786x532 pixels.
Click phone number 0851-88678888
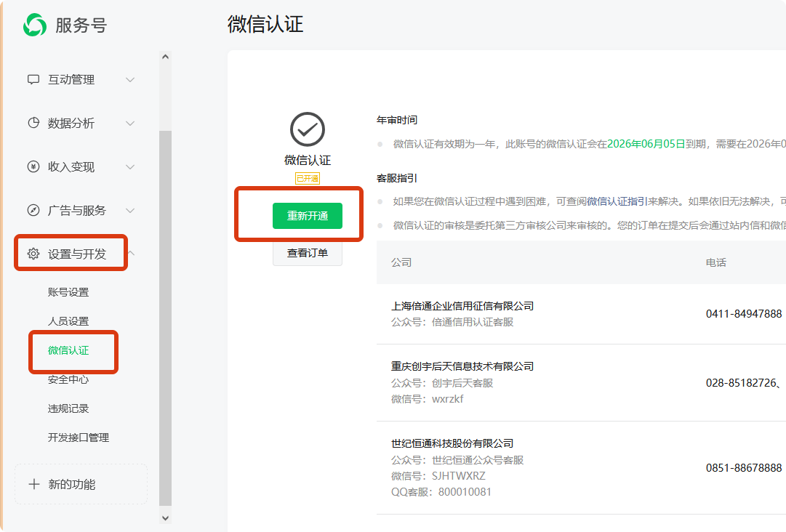[x=744, y=468]
